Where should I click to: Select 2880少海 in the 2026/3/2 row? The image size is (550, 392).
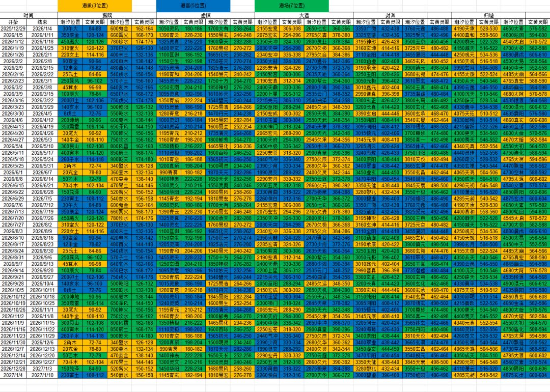[x=316, y=87]
